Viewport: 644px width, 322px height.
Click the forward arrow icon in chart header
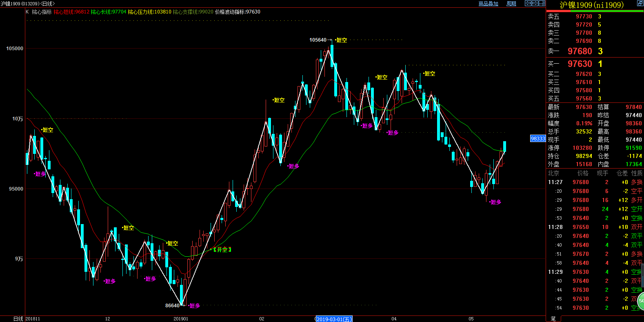tap(535, 3)
